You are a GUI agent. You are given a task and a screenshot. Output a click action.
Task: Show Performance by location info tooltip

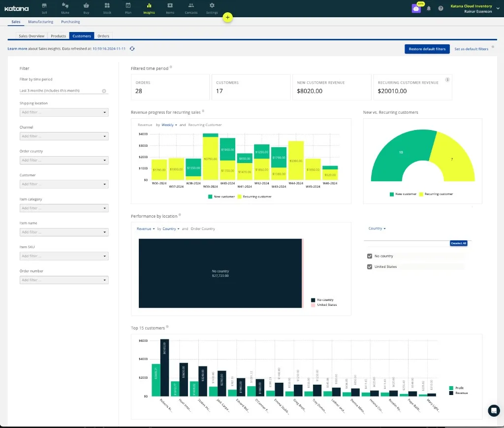click(180, 214)
